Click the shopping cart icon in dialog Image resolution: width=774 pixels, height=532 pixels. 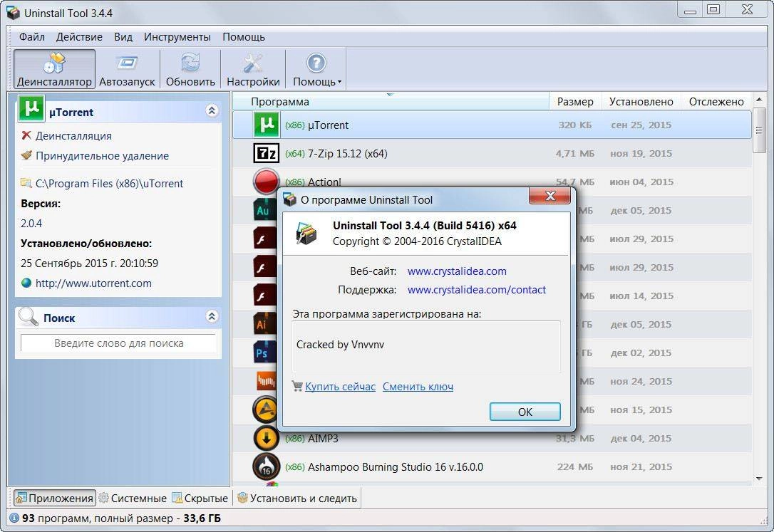tap(297, 386)
